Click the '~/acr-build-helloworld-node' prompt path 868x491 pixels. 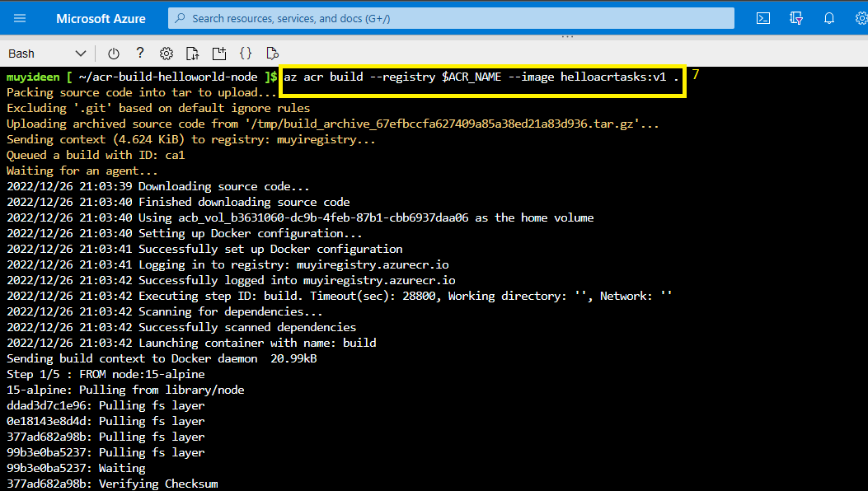pyautogui.click(x=168, y=77)
